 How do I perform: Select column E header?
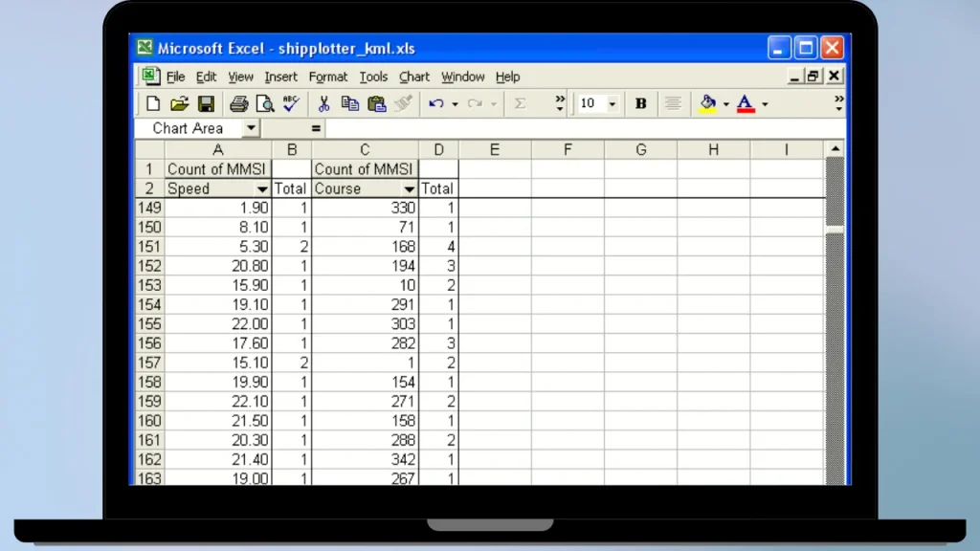click(x=495, y=150)
